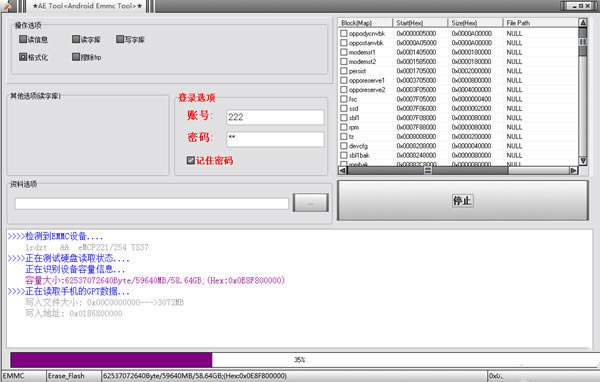Viewport: 600px width, 382px height.
Task: Click partition list scroll down arrow
Action: click(x=583, y=161)
